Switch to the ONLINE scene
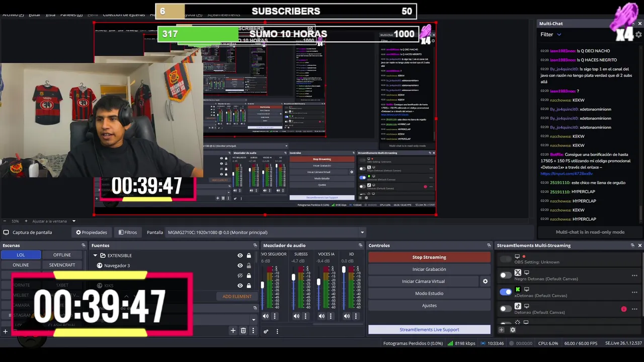This screenshot has height=362, width=644. [x=21, y=265]
